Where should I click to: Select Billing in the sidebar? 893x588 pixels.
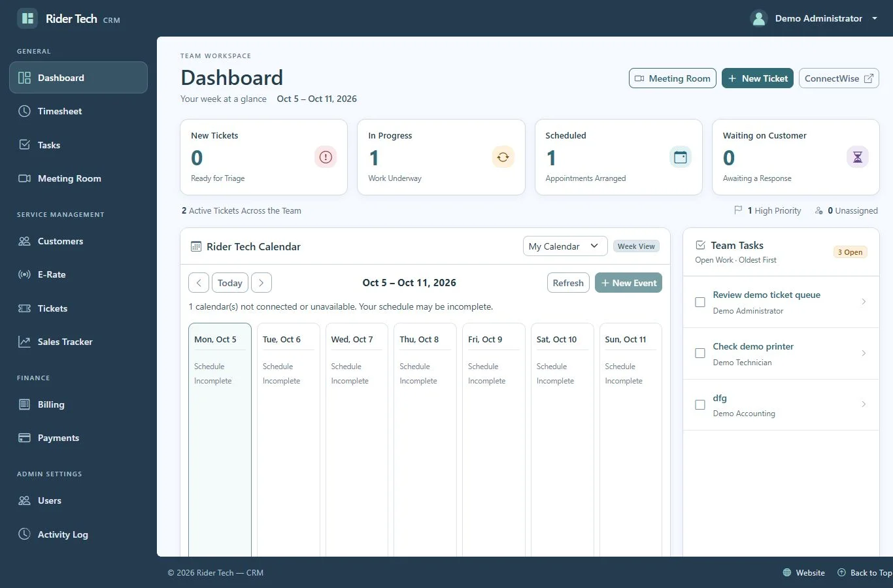click(x=78, y=404)
